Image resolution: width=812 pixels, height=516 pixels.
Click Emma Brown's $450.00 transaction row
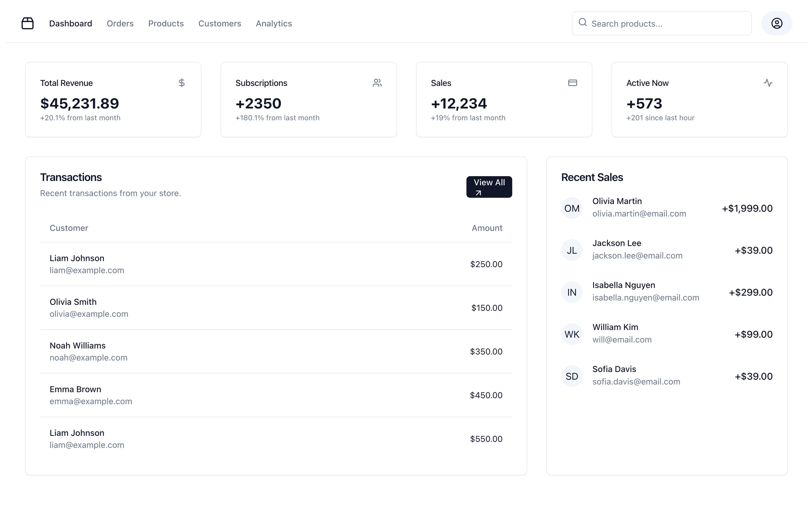pyautogui.click(x=276, y=395)
